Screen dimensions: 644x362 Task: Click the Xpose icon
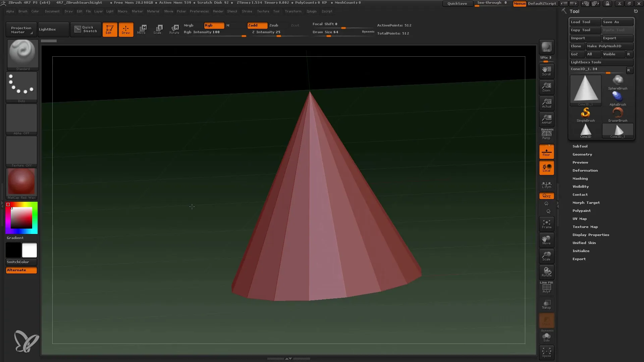pos(546,352)
